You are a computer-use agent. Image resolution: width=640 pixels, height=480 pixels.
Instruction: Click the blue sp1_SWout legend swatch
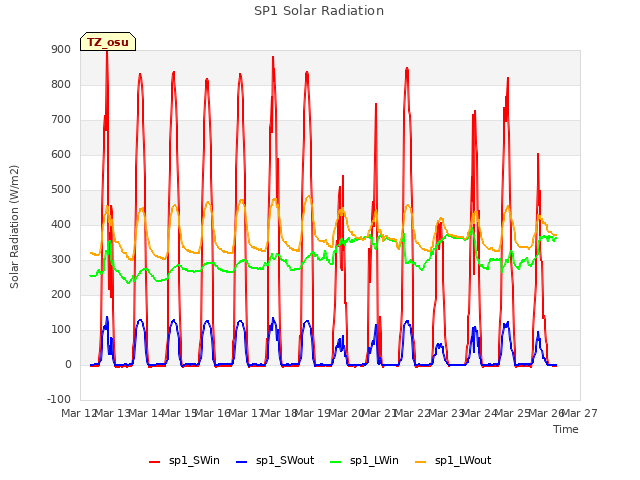pos(242,461)
